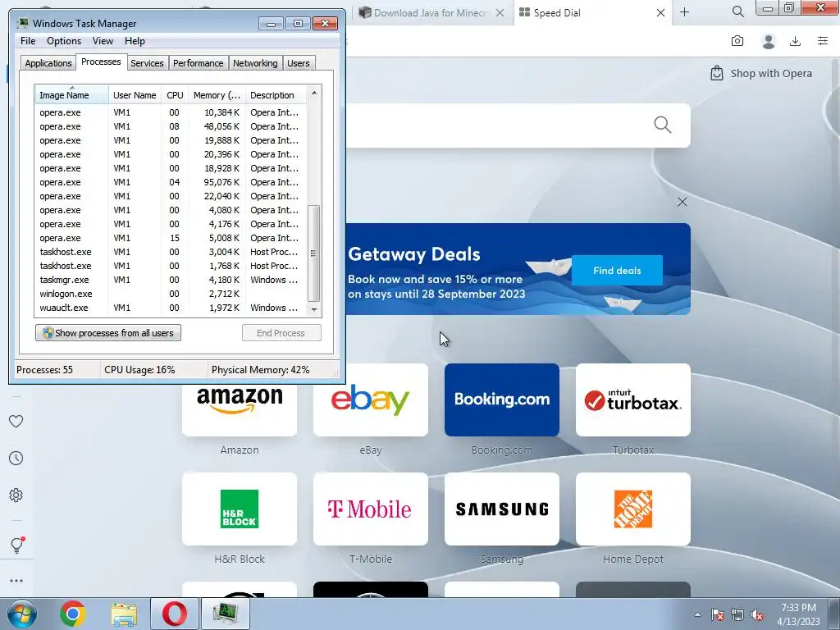Select the taskmgr.exe process row
Viewport: 840px width, 630px height.
click(x=171, y=280)
